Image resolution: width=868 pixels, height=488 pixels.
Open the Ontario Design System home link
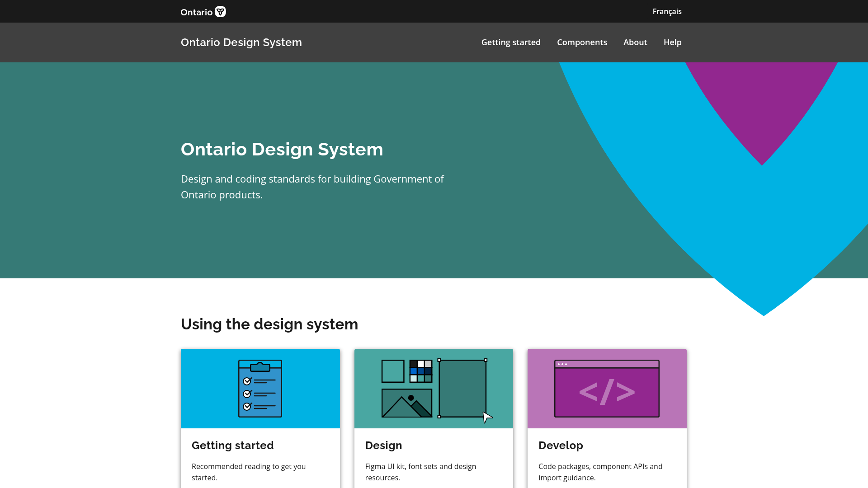coord(241,42)
